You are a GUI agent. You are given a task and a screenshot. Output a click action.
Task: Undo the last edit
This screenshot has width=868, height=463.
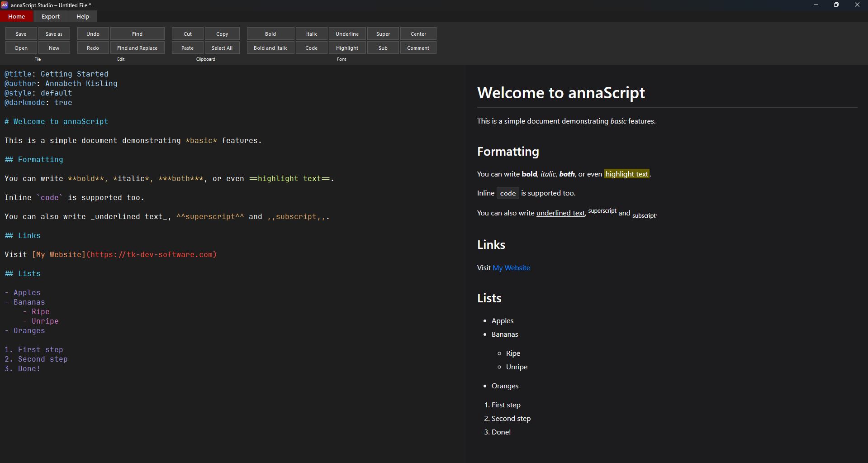coord(93,34)
